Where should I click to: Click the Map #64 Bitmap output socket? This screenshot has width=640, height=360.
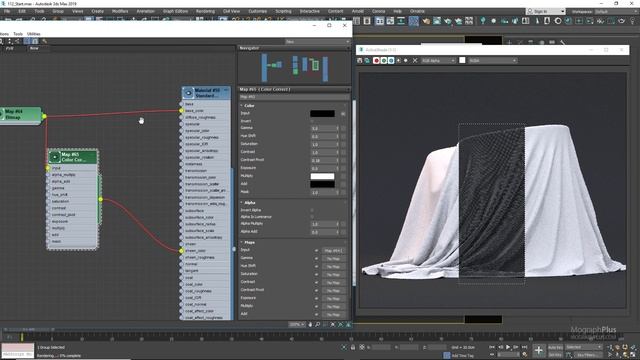(x=44, y=116)
